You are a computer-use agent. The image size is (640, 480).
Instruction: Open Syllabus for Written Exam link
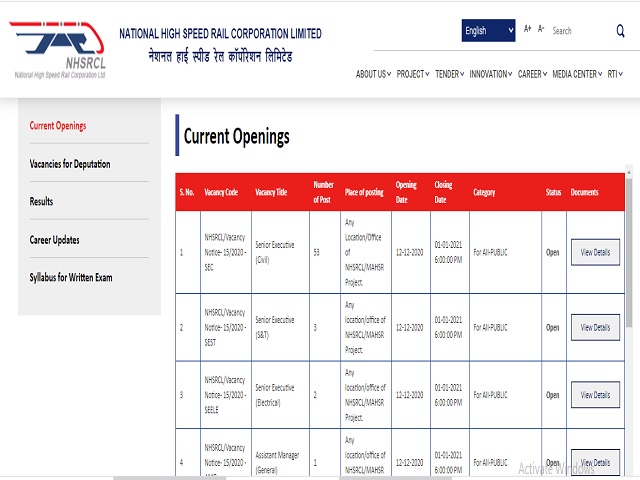tap(71, 278)
